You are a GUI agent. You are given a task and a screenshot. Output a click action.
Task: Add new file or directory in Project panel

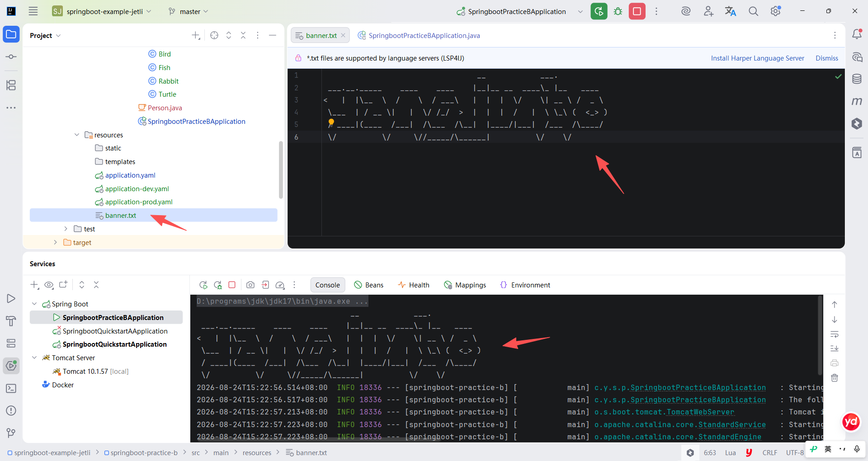[196, 35]
